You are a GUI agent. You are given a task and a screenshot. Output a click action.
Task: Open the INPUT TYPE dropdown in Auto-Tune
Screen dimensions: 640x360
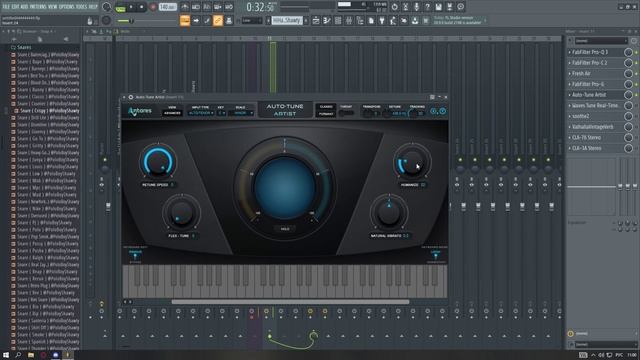[200, 113]
